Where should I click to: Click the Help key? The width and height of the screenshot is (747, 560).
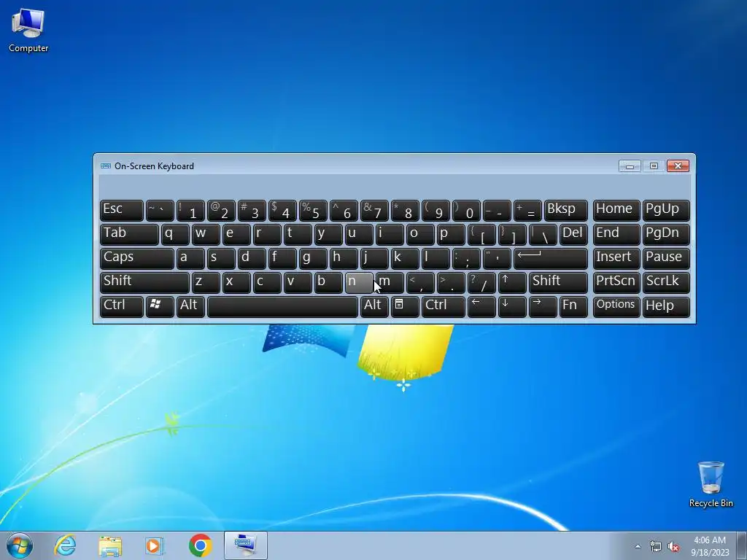click(666, 307)
